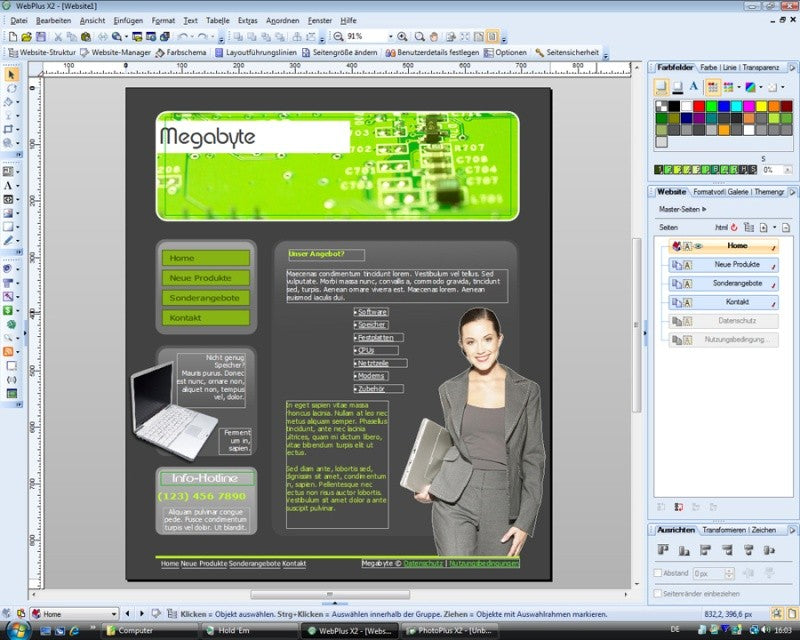Switch to PhotoPlus X2 in taskbar
800x640 pixels.
(x=451, y=631)
